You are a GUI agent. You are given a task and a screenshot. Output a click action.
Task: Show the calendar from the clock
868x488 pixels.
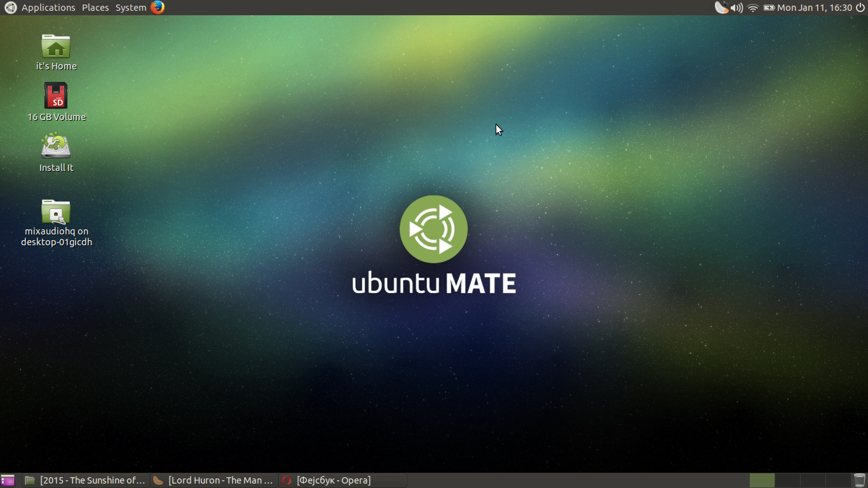point(815,8)
